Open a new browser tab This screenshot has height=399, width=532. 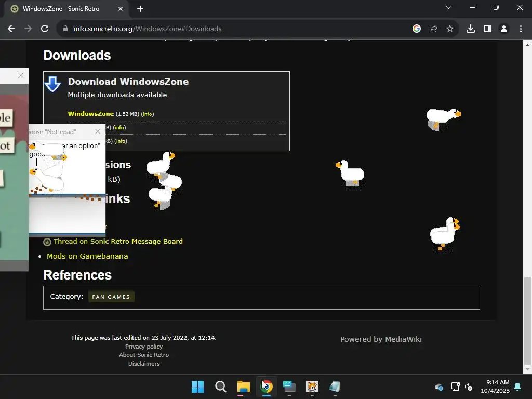(x=140, y=9)
